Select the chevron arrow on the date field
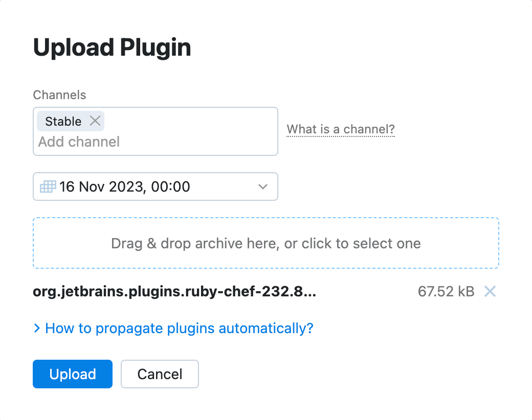This screenshot has width=532, height=420. (263, 186)
